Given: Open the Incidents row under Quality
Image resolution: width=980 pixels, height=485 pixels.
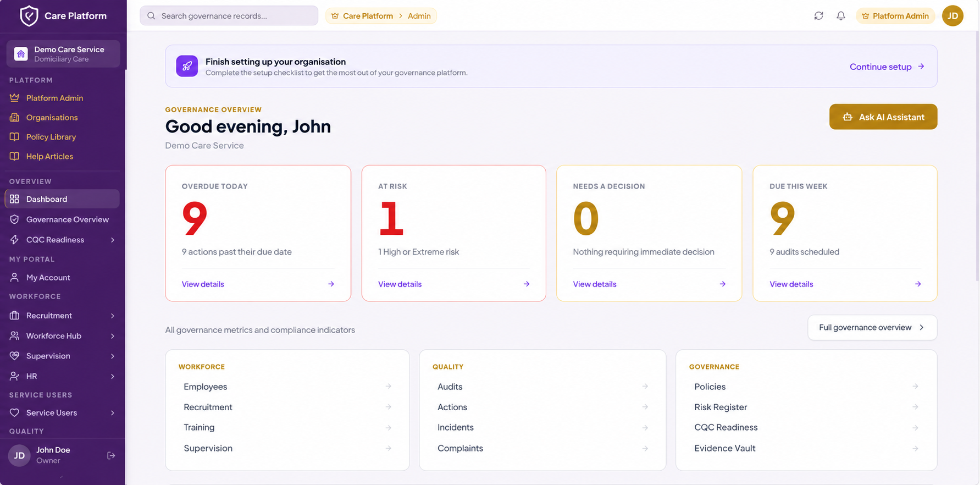Looking at the screenshot, I should pos(542,427).
